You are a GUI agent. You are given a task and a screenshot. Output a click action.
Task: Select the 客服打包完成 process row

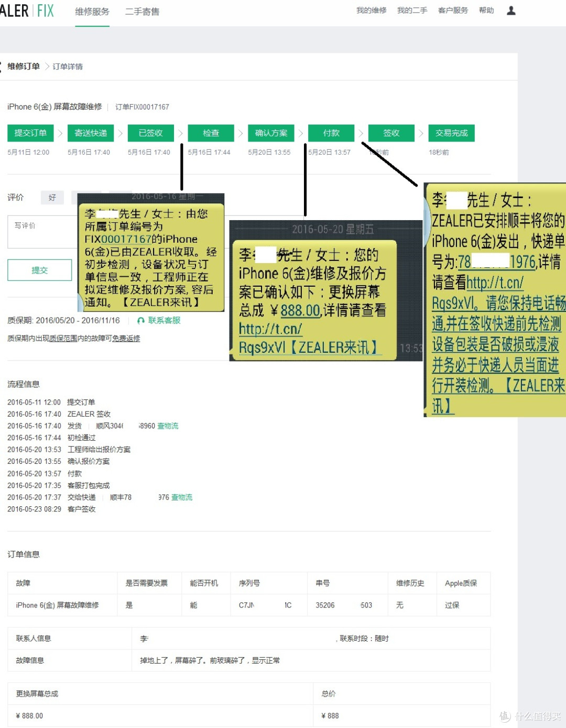coord(58,485)
